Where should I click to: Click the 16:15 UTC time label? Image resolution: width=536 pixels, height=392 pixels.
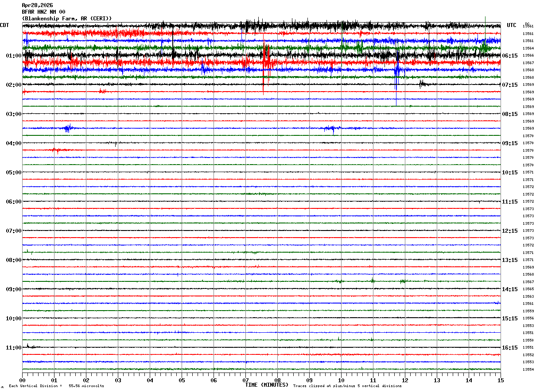(x=509, y=348)
